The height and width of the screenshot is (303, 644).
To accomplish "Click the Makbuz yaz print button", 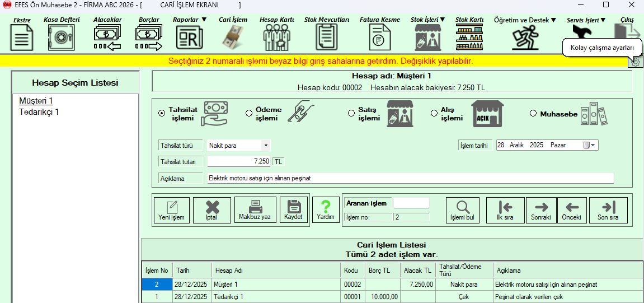I will click(255, 210).
